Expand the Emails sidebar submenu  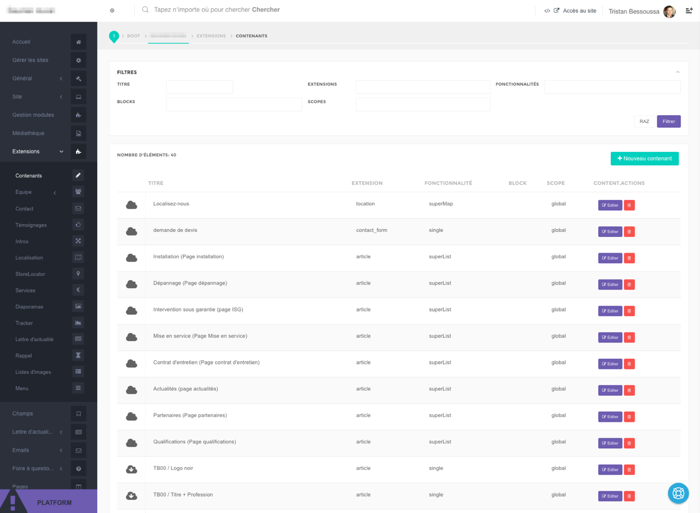tap(61, 450)
